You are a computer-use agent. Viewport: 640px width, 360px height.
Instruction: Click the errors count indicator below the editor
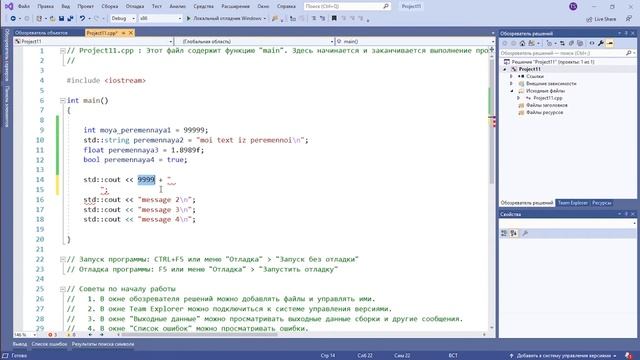(53, 335)
